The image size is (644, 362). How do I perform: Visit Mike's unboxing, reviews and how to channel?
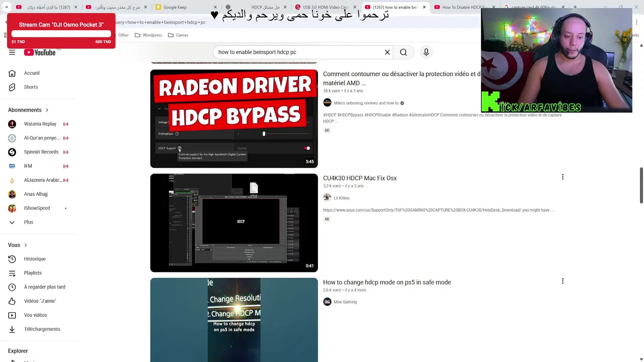pyautogui.click(x=366, y=103)
